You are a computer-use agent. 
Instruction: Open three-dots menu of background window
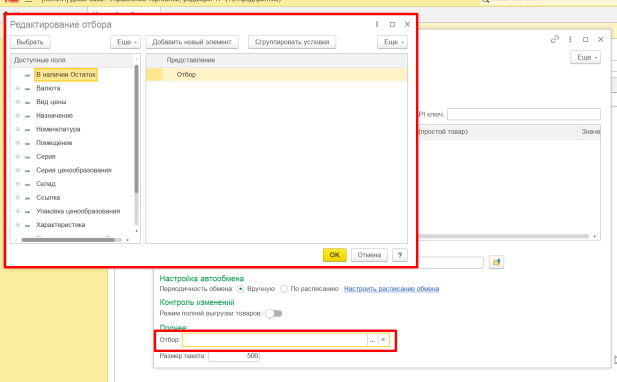[x=570, y=39]
